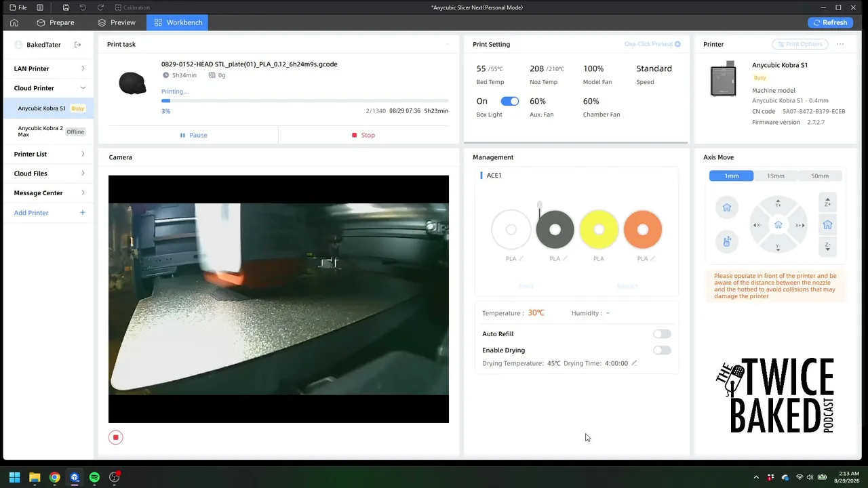The height and width of the screenshot is (488, 868).
Task: Click Add Printer plus icon
Action: point(83,213)
